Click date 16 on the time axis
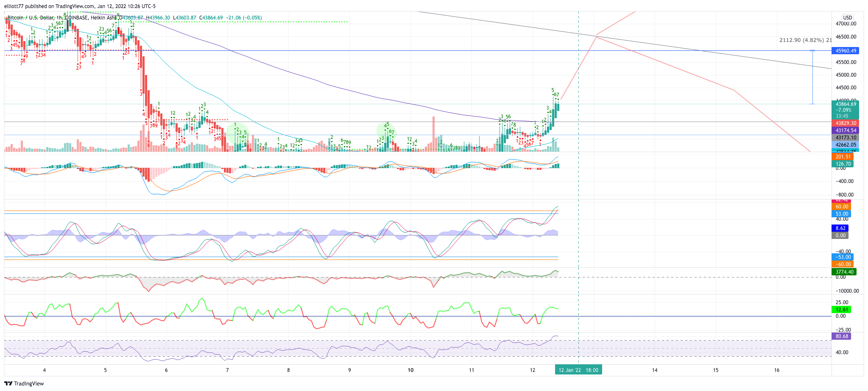 (777, 370)
